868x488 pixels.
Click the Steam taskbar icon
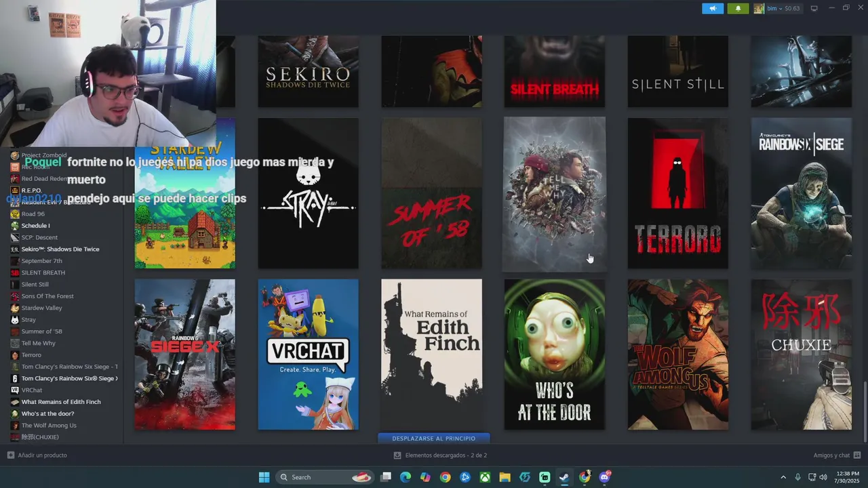click(x=564, y=477)
